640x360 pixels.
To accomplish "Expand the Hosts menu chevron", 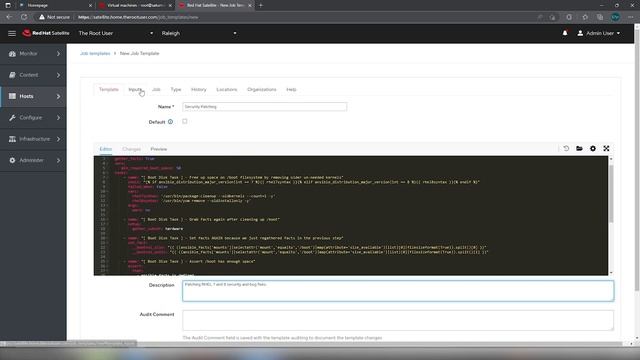I will coord(58,96).
